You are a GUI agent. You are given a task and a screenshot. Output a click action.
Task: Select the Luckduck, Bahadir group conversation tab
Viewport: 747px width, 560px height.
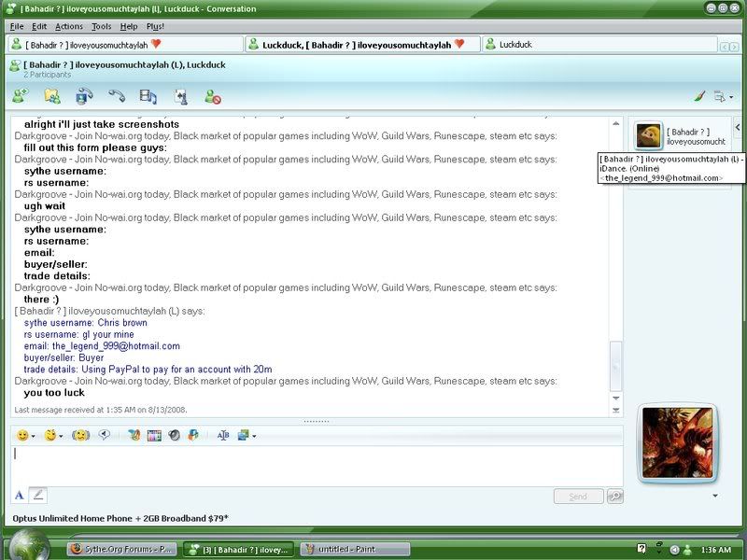pyautogui.click(x=362, y=45)
